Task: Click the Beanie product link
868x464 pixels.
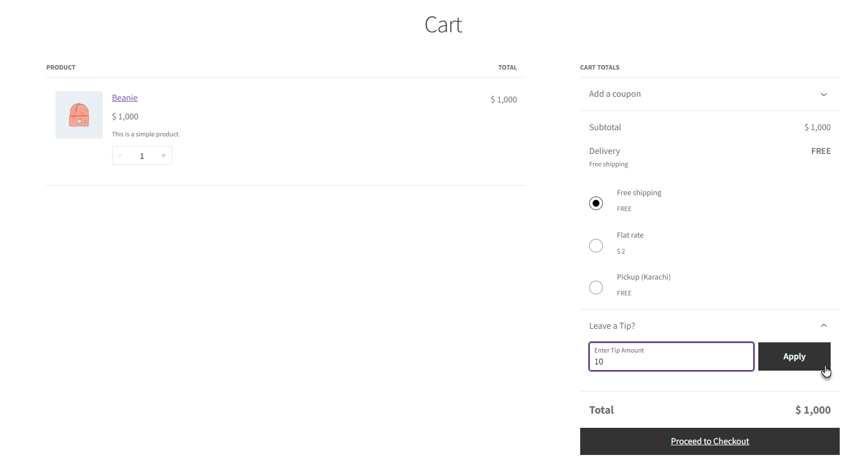Action: pos(124,98)
